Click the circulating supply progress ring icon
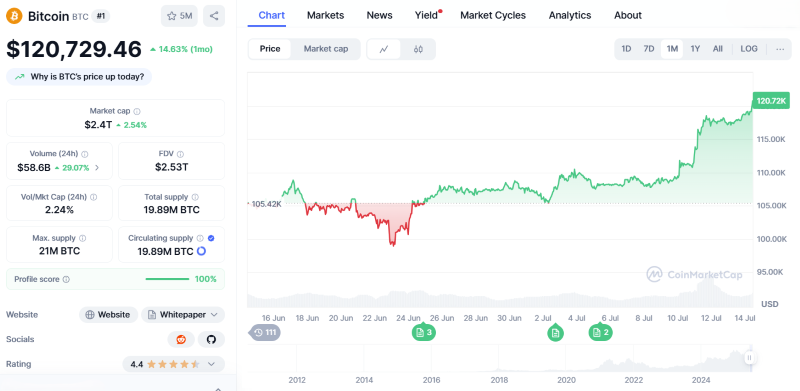 point(201,251)
